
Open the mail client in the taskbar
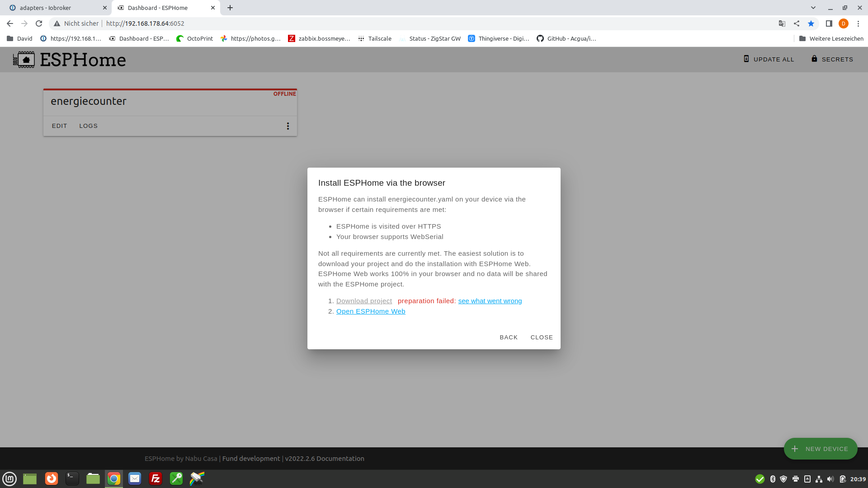pyautogui.click(x=135, y=479)
